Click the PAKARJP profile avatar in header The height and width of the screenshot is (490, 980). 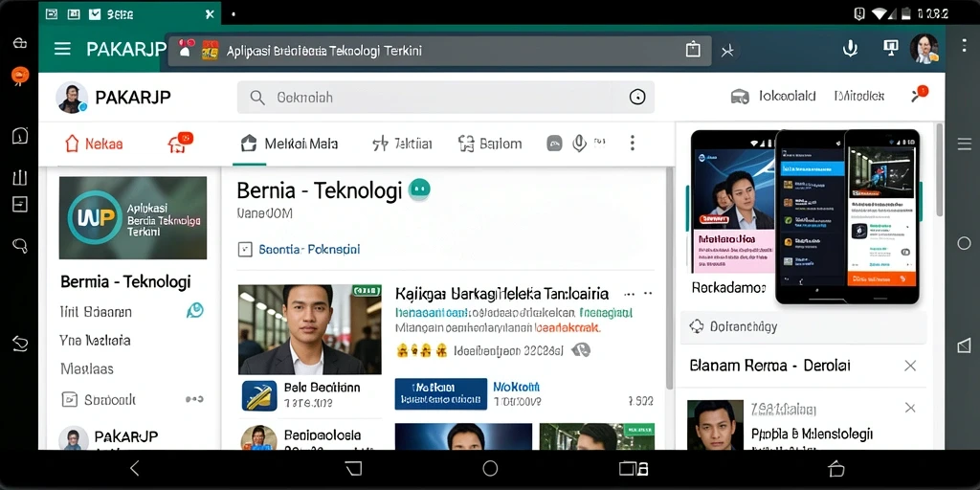(71, 98)
